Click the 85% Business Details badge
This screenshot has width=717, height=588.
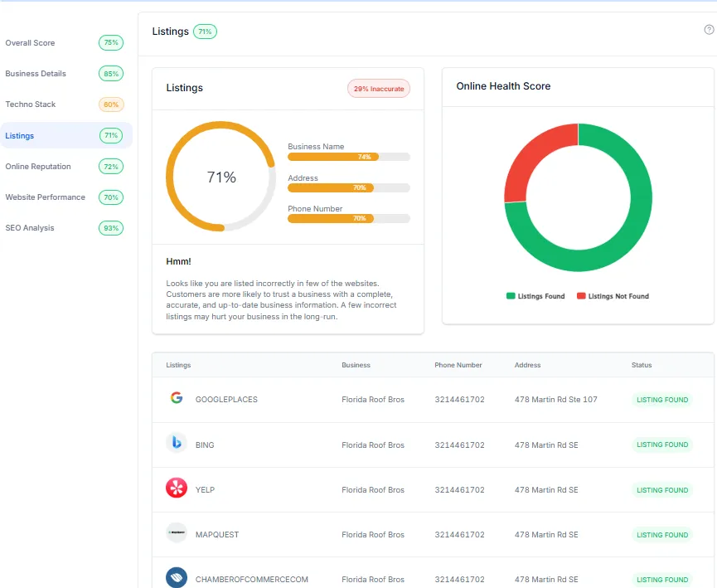(x=111, y=74)
